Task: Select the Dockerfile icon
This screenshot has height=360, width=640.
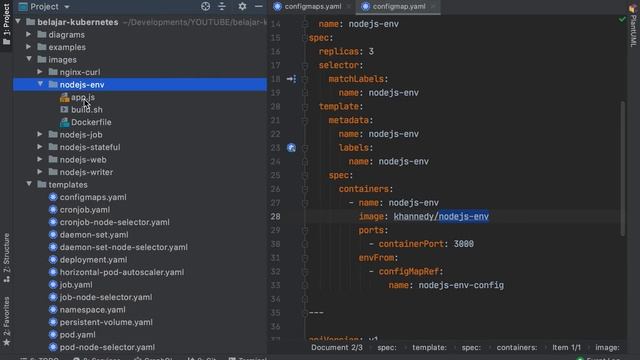Action: point(64,122)
